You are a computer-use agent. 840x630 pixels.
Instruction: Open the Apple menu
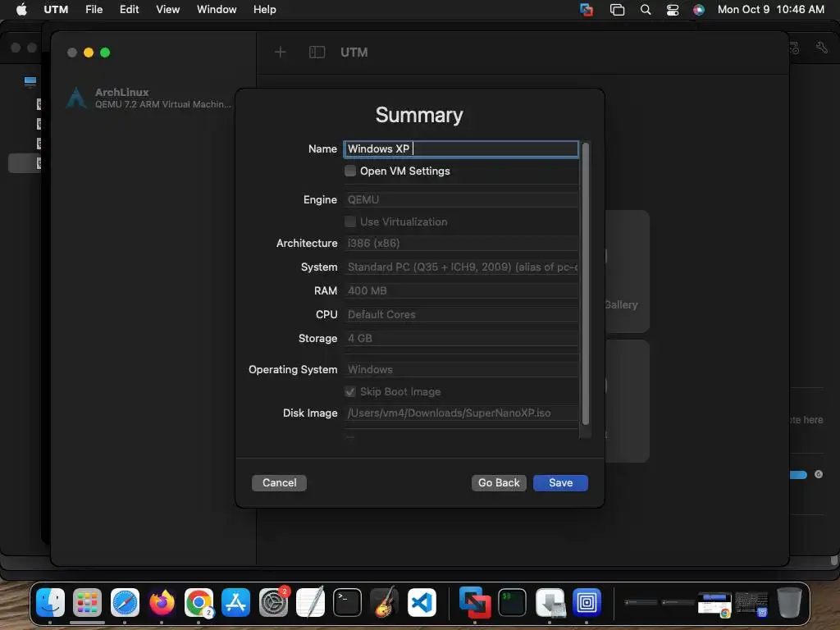click(21, 10)
